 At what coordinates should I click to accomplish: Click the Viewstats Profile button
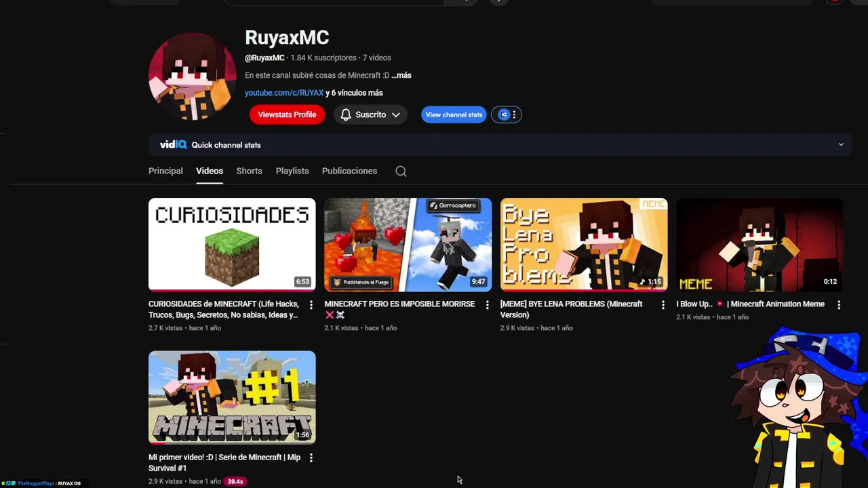[x=287, y=115]
